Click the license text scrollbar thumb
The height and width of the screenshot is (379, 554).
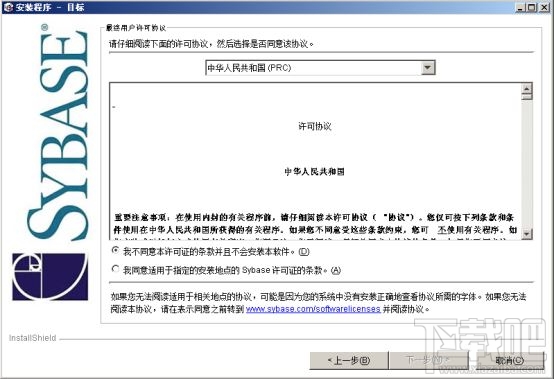point(526,97)
